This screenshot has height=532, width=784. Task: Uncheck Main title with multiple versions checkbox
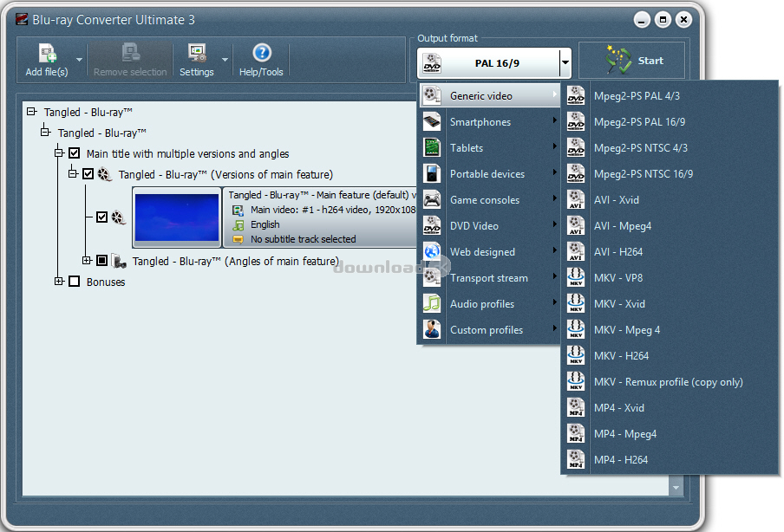coord(75,153)
